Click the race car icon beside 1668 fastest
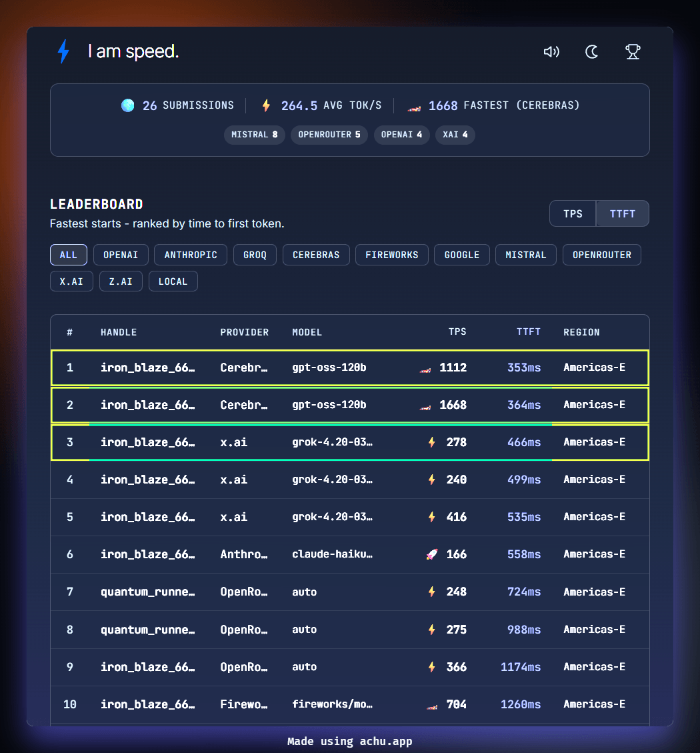The width and height of the screenshot is (700, 753). 415,107
